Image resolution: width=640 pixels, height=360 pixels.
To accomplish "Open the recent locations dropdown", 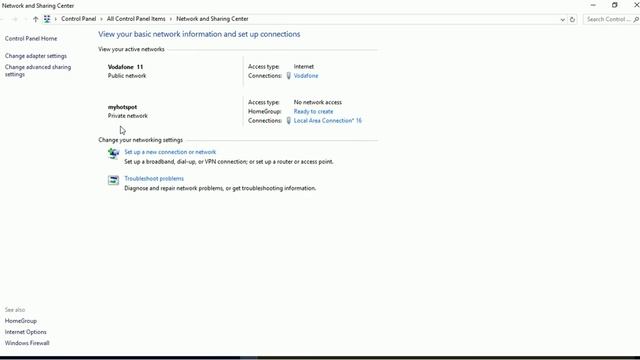I will click(x=25, y=19).
